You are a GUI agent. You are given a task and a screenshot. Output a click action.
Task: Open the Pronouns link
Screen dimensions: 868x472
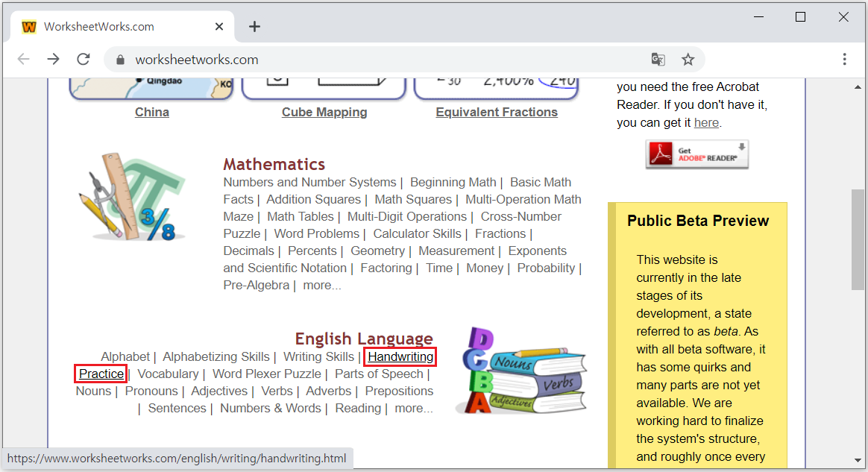[x=151, y=391]
